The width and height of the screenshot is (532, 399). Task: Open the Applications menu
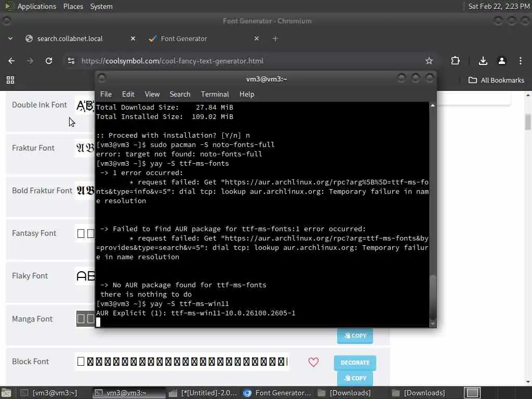(37, 6)
